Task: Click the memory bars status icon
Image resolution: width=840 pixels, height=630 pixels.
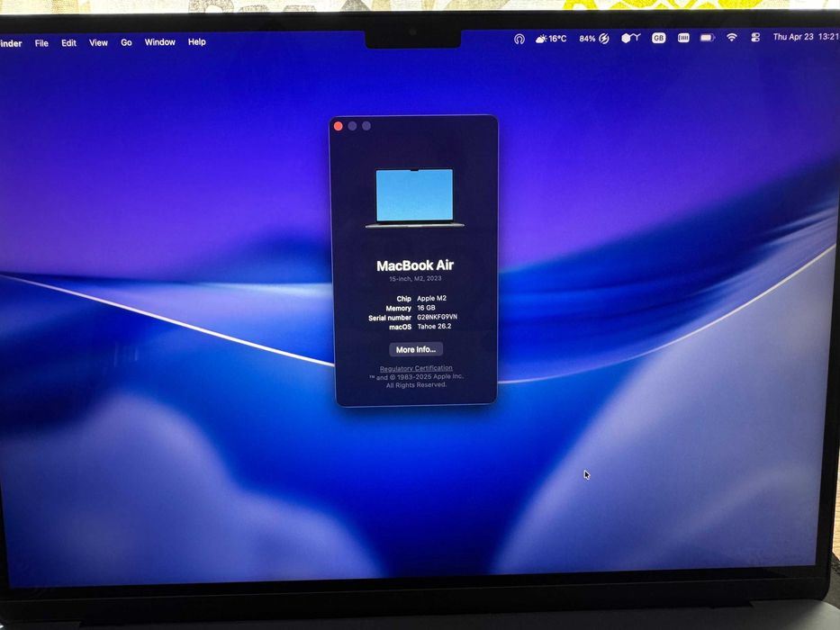Action: pos(683,38)
